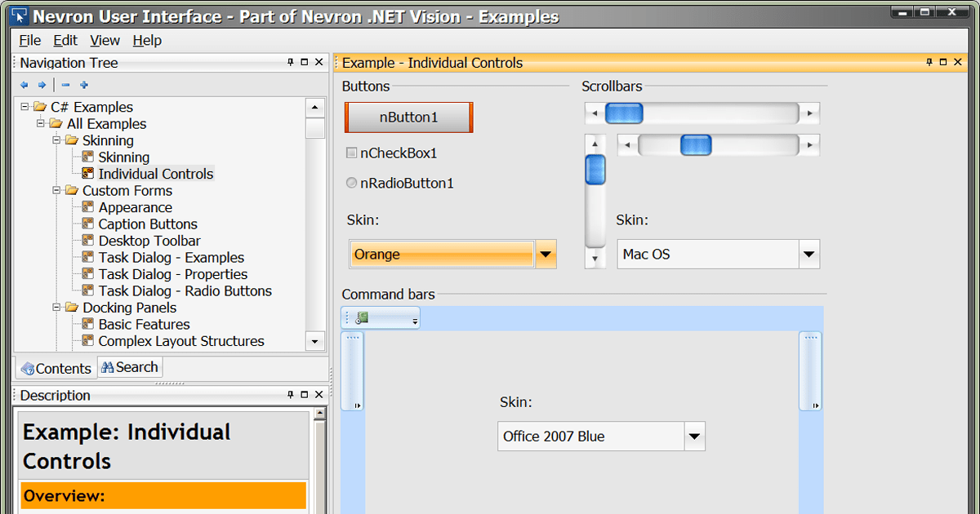Image resolution: width=980 pixels, height=514 pixels.
Task: Click the binoculars icon on the Search tab
Action: click(x=109, y=367)
